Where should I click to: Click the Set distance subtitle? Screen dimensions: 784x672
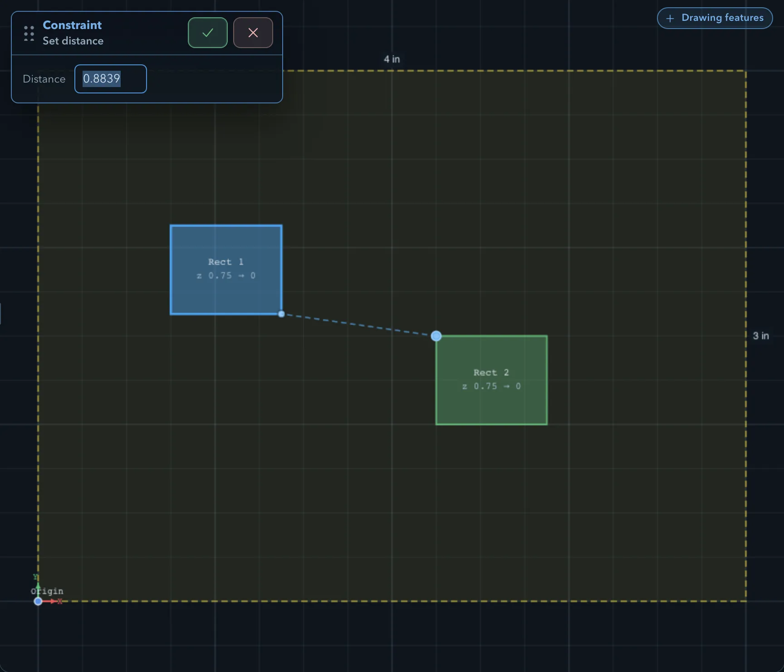[73, 41]
